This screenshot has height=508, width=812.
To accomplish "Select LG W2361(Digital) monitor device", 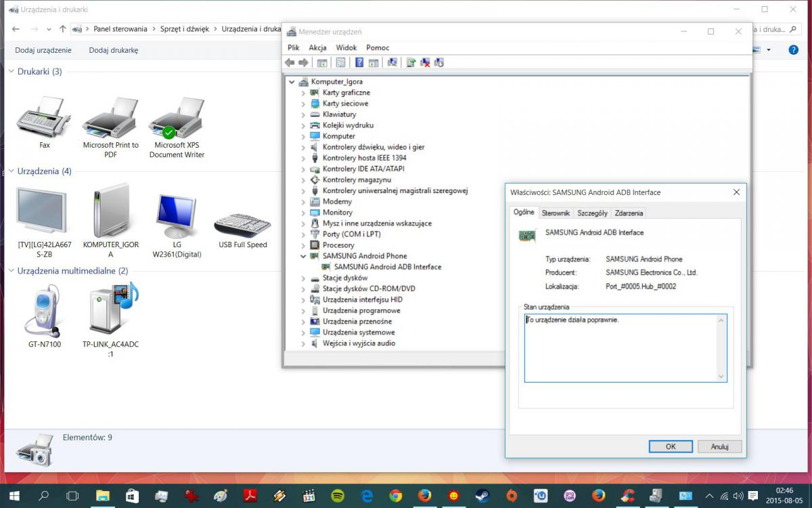I will 177,226.
